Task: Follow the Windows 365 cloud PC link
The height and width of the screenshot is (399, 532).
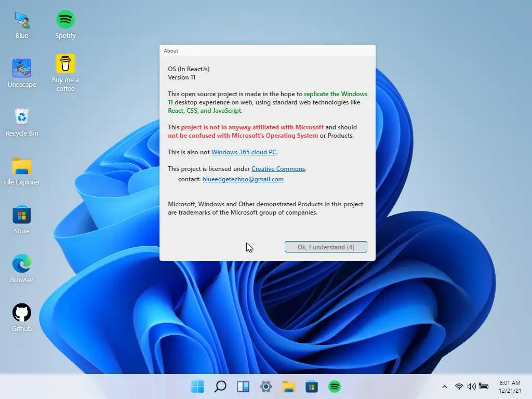Action: point(244,152)
